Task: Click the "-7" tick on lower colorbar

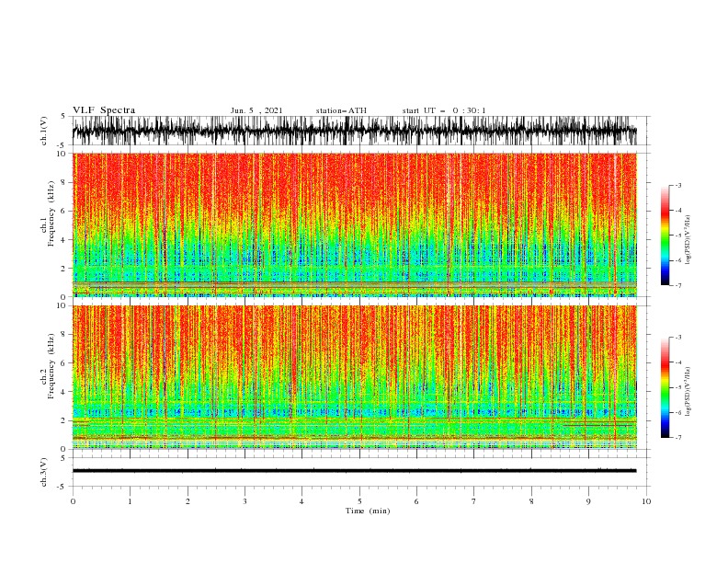Action: point(677,438)
